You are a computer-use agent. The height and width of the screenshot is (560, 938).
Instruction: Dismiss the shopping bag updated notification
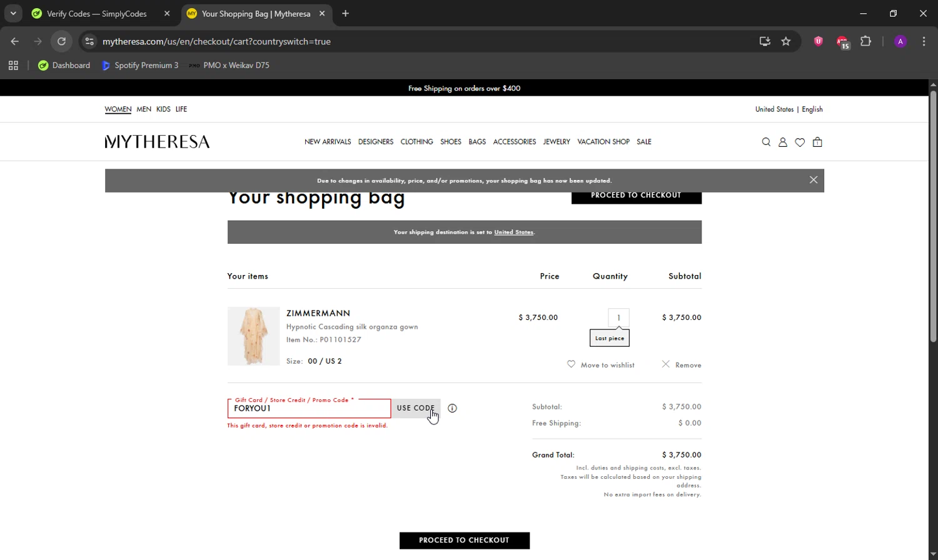[x=814, y=180]
